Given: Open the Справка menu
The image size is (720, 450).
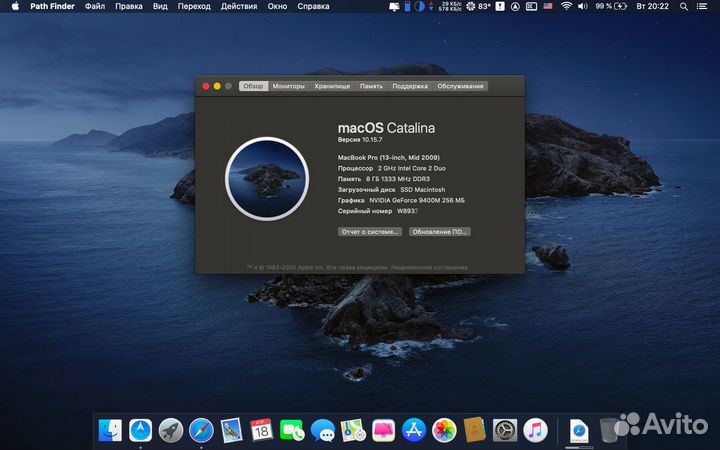Looking at the screenshot, I should [x=313, y=6].
